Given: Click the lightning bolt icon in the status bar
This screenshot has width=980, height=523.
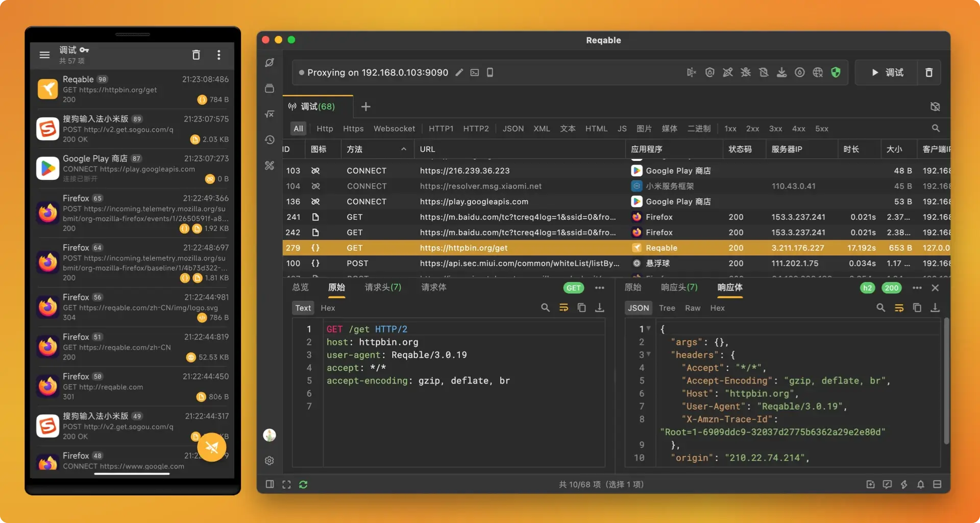Looking at the screenshot, I should pyautogui.click(x=904, y=484).
